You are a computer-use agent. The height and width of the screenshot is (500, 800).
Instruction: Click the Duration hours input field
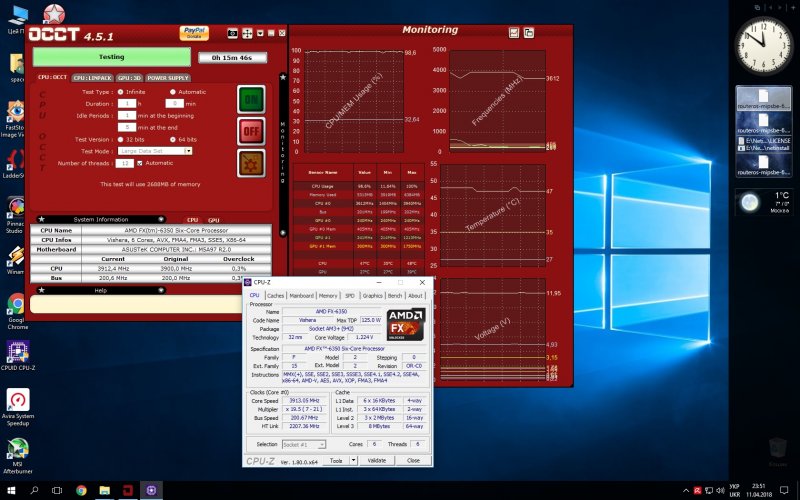pos(126,103)
